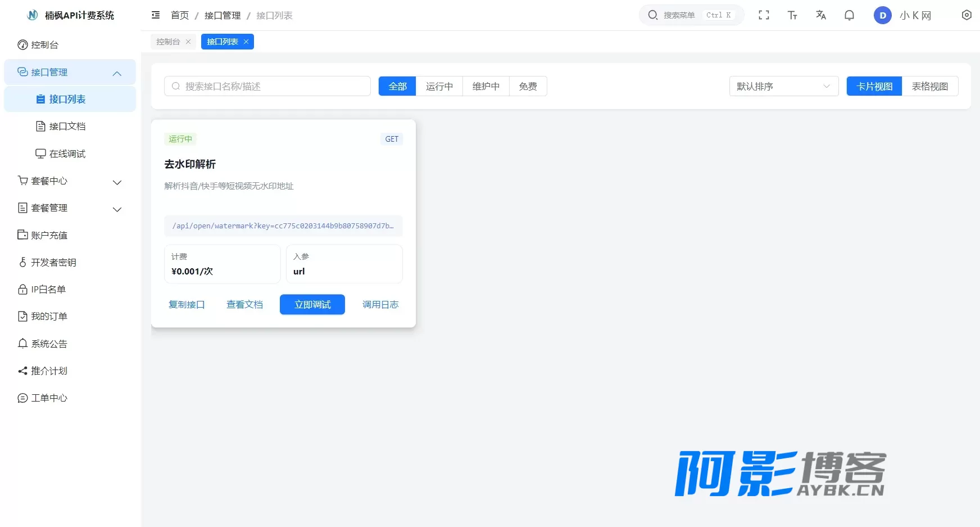Open the settings gear icon at top right

click(x=967, y=15)
